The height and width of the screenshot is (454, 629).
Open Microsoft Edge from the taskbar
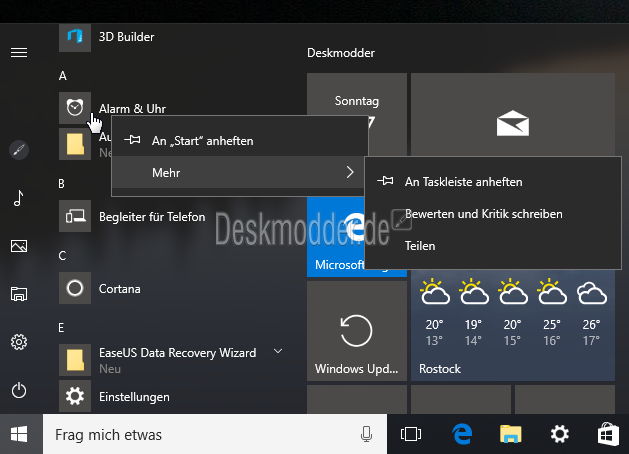(x=462, y=434)
